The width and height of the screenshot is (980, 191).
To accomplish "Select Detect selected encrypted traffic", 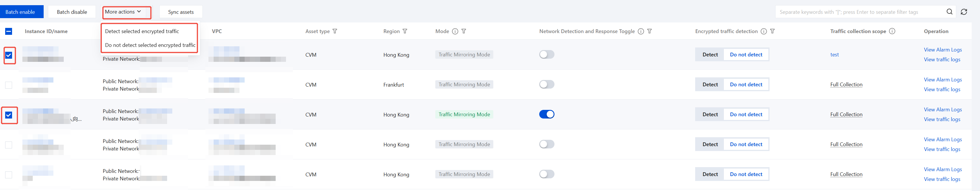I will tap(142, 31).
